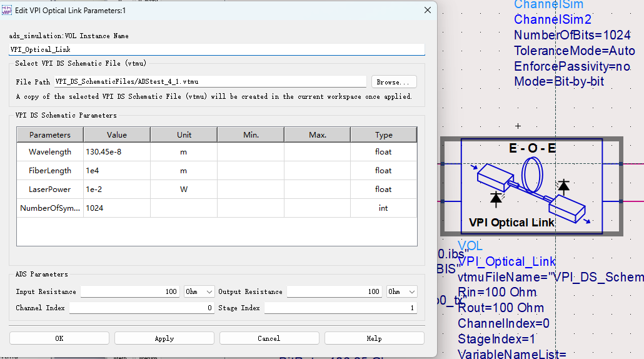Image resolution: width=644 pixels, height=359 pixels.
Task: Click the Unit column header
Action: 184,134
